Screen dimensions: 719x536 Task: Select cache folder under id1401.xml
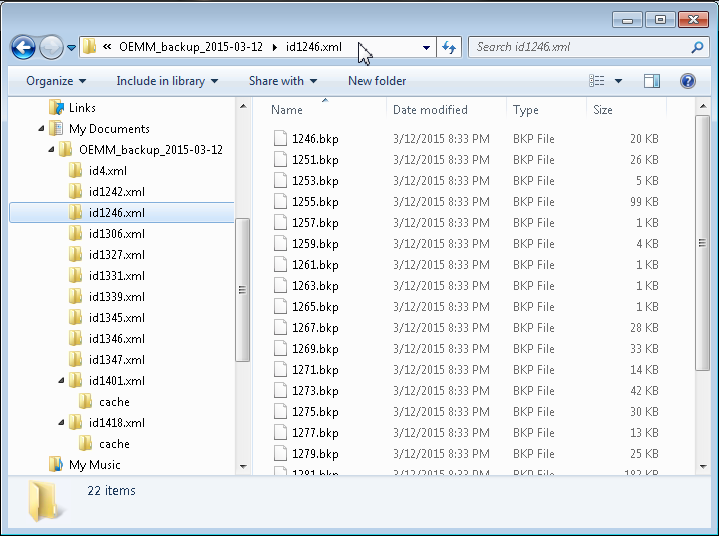coord(114,402)
